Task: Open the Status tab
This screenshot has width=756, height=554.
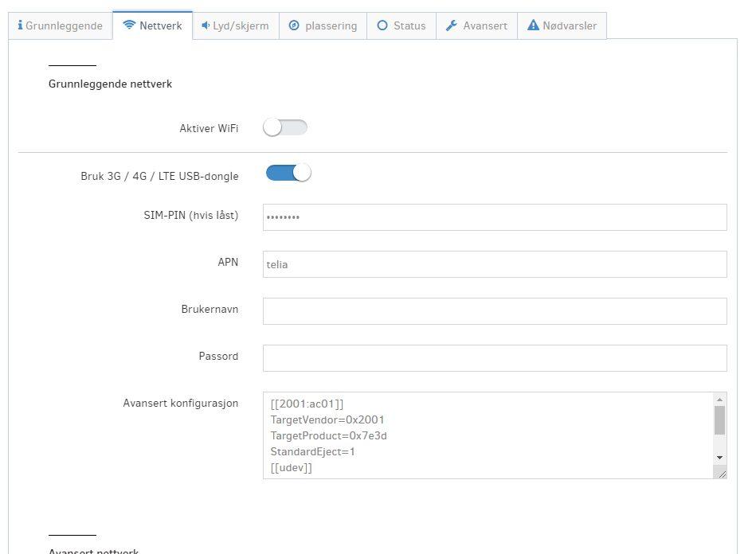Action: pos(402,25)
